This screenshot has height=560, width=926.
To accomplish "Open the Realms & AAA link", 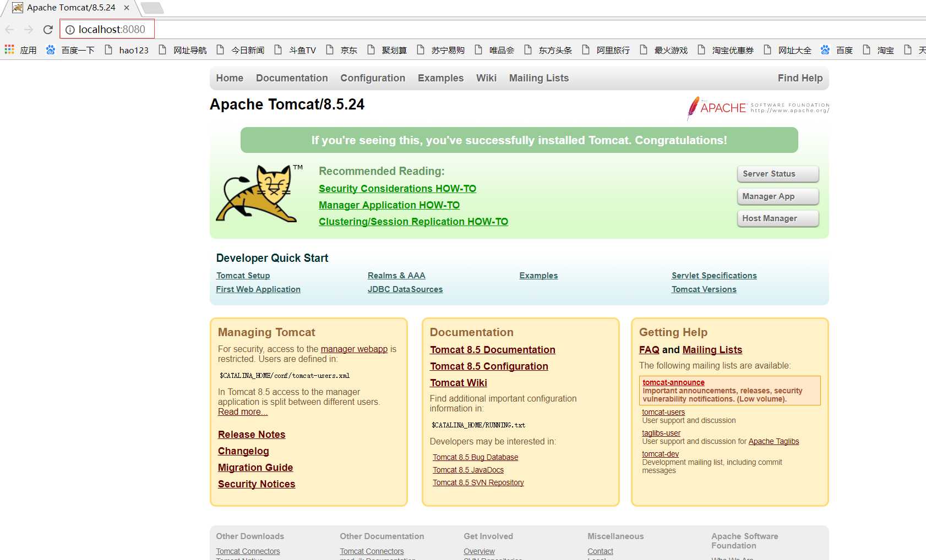I will tap(396, 276).
